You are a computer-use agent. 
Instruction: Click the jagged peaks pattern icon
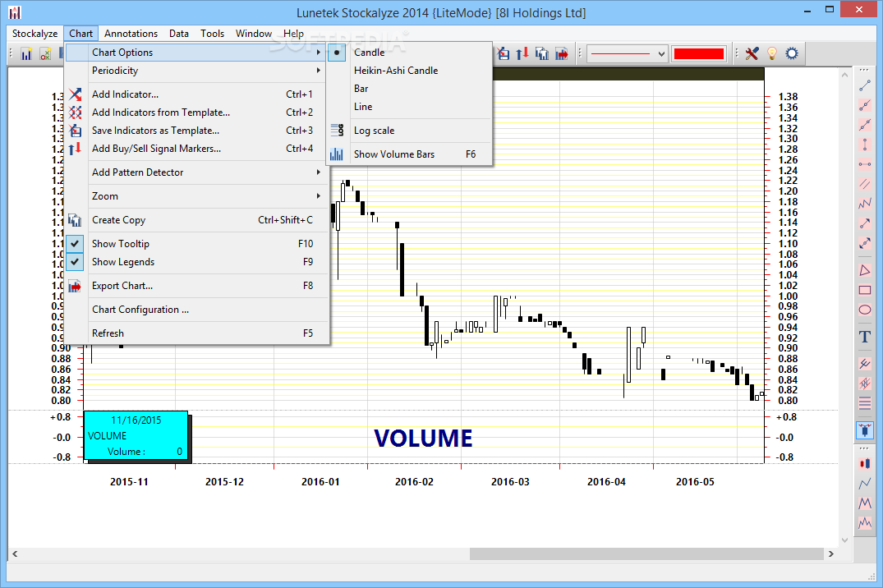864,522
